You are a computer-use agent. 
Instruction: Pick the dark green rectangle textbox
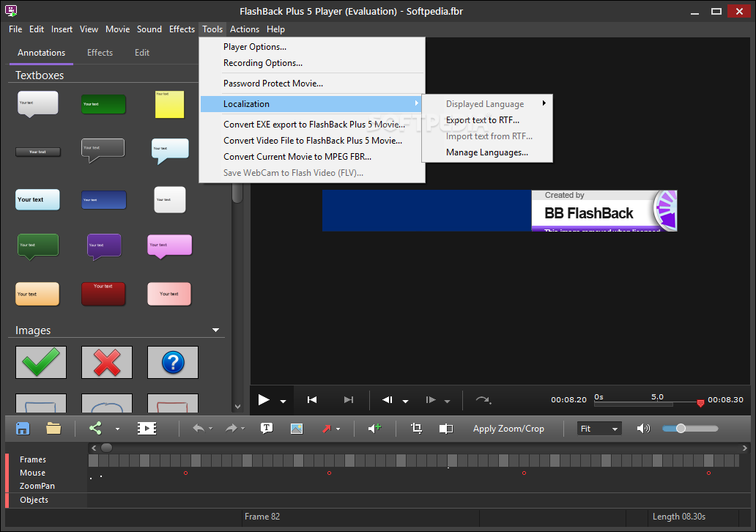point(104,104)
